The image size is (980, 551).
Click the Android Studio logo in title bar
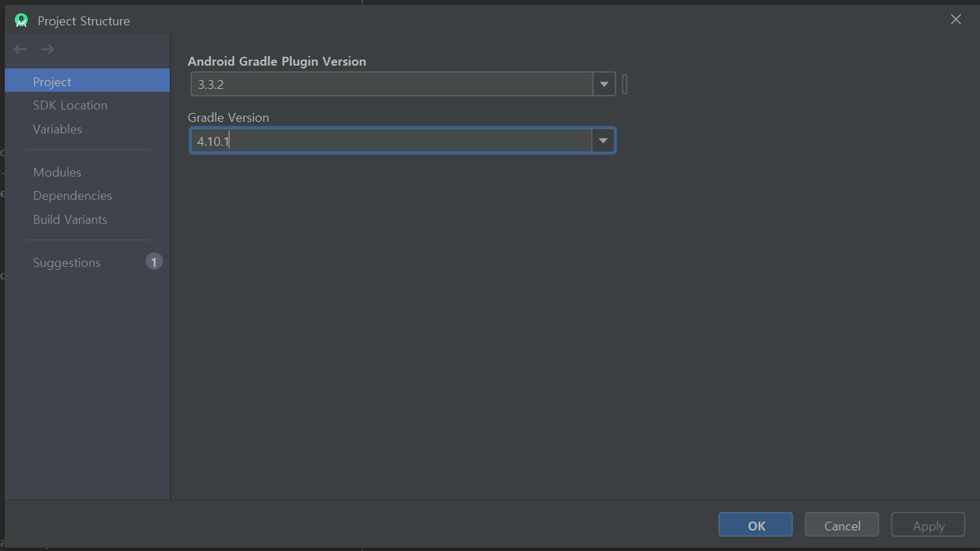(21, 21)
